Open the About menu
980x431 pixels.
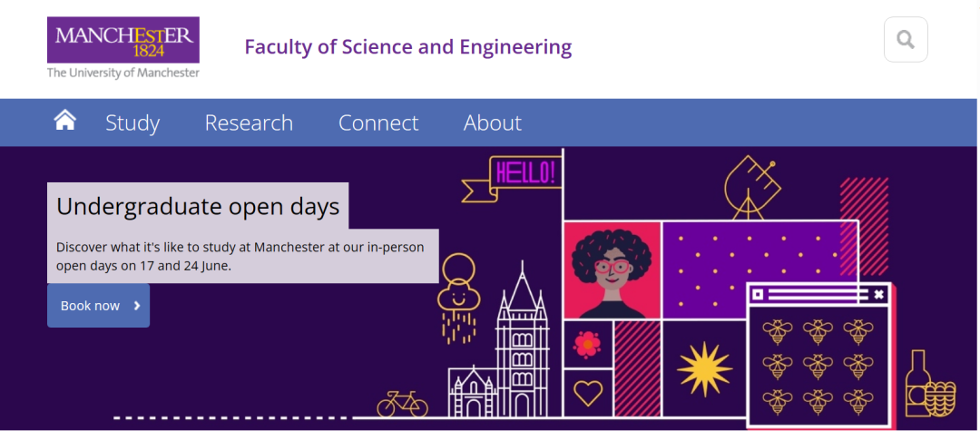point(493,122)
